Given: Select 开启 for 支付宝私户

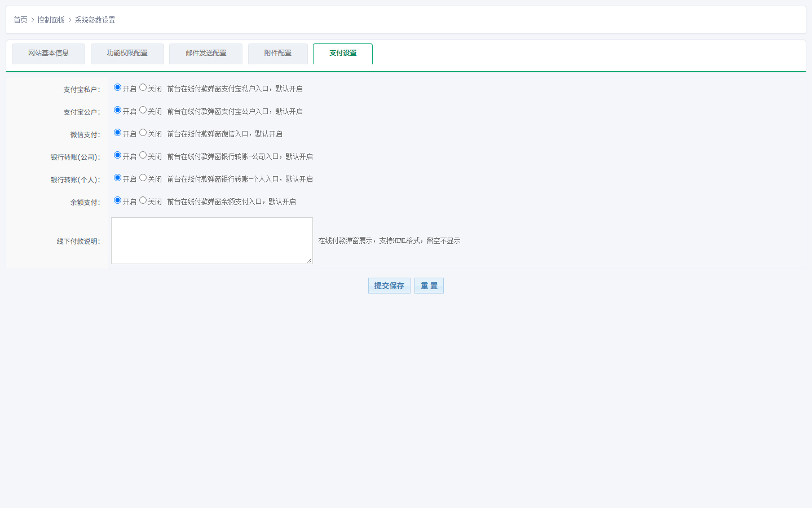Looking at the screenshot, I should pos(117,87).
